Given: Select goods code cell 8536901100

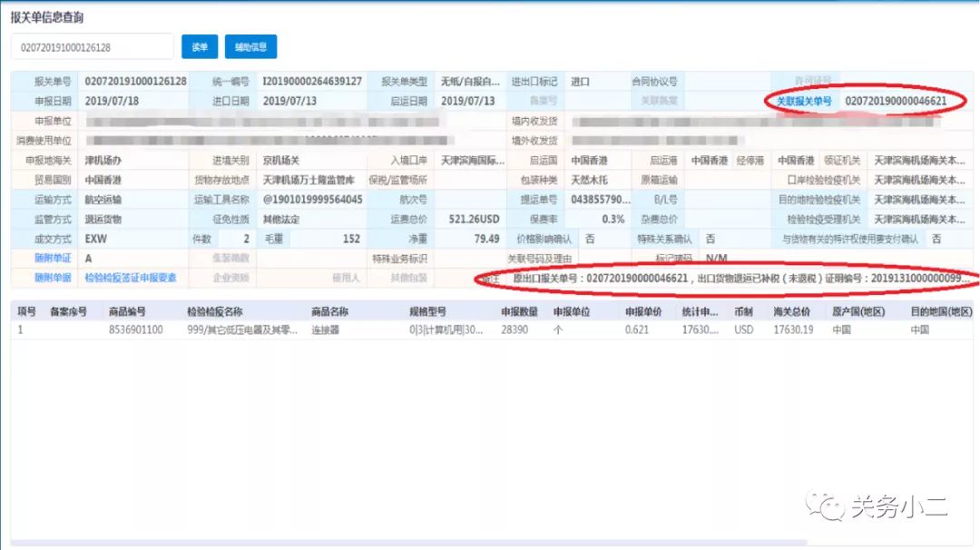Looking at the screenshot, I should coord(135,329).
